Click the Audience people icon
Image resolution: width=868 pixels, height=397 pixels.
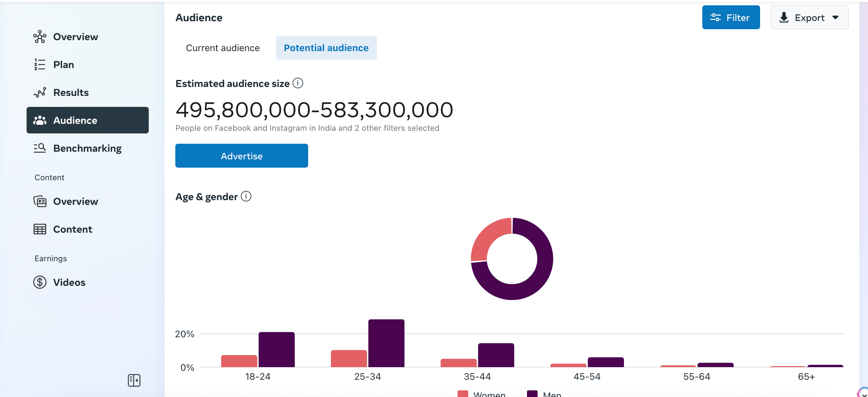tap(40, 120)
